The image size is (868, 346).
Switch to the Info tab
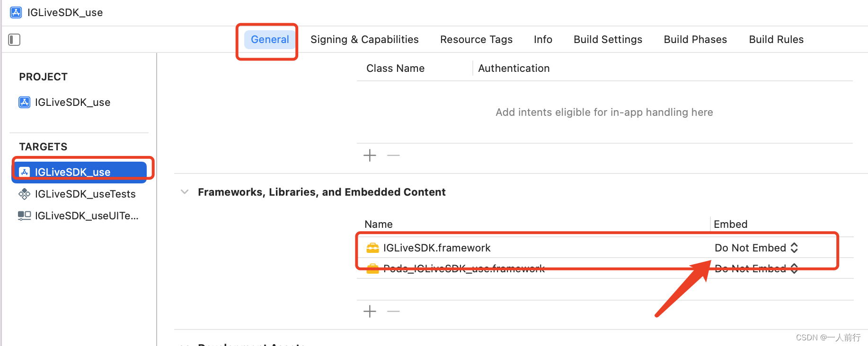pyautogui.click(x=543, y=40)
